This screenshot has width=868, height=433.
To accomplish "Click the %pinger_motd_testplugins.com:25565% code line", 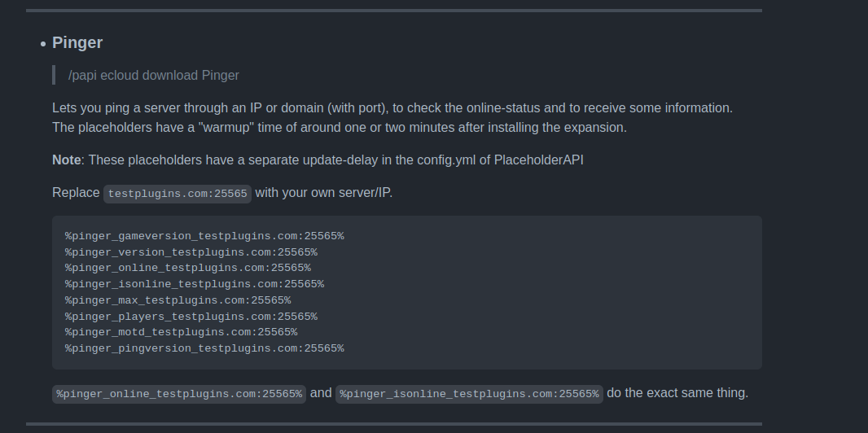I will pyautogui.click(x=181, y=332).
